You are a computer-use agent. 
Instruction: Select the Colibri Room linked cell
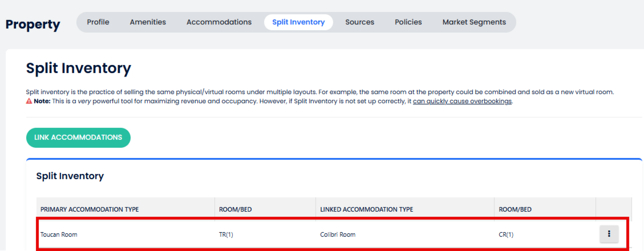(338, 234)
